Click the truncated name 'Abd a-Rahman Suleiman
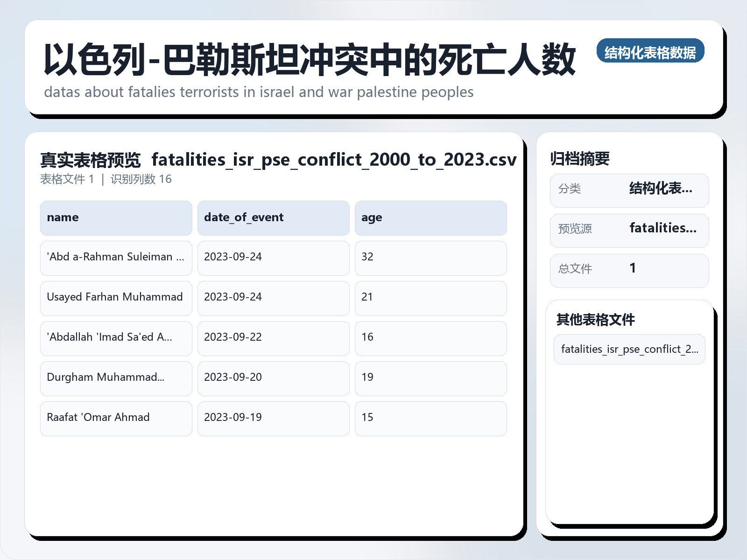Viewport: 747px width, 560px height. point(115,258)
